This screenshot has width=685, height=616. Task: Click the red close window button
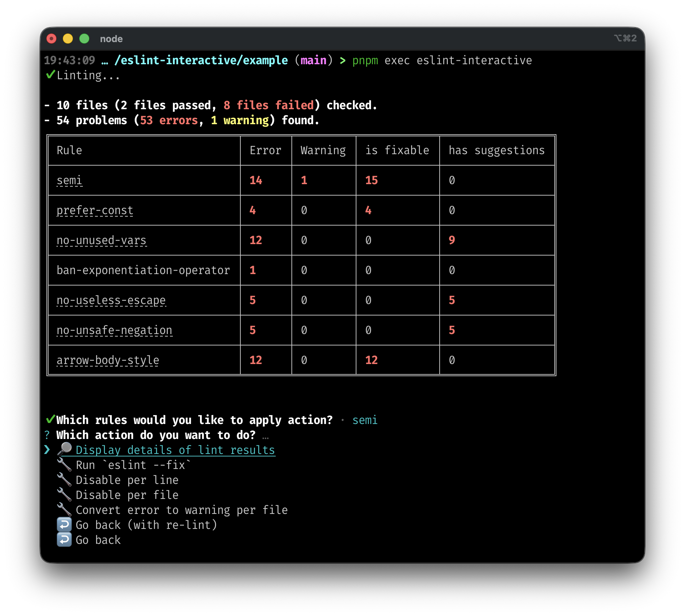(51, 39)
